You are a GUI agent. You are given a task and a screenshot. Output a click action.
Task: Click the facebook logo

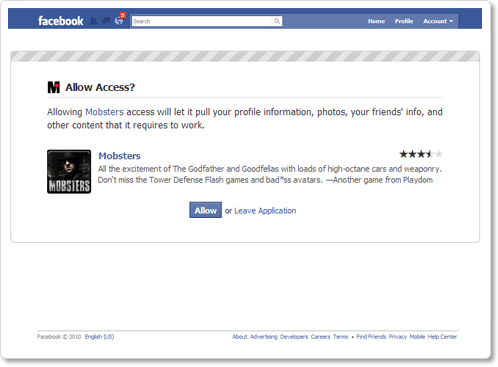(x=60, y=21)
